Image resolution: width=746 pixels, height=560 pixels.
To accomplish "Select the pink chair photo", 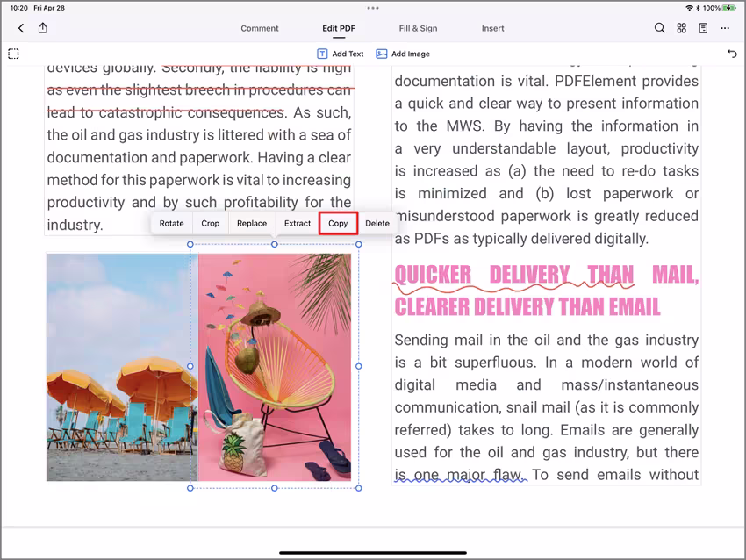I will [x=275, y=367].
